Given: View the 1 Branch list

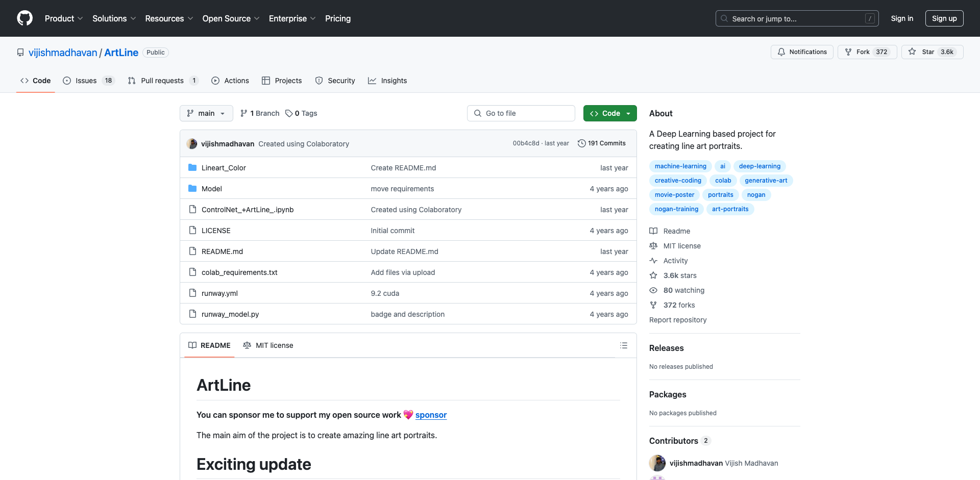Looking at the screenshot, I should (x=260, y=113).
